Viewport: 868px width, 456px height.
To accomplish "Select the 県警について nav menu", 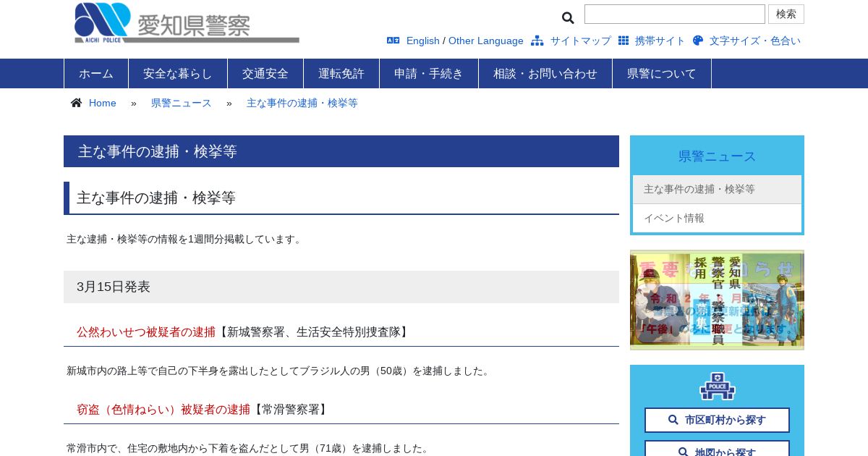I will pos(662,73).
